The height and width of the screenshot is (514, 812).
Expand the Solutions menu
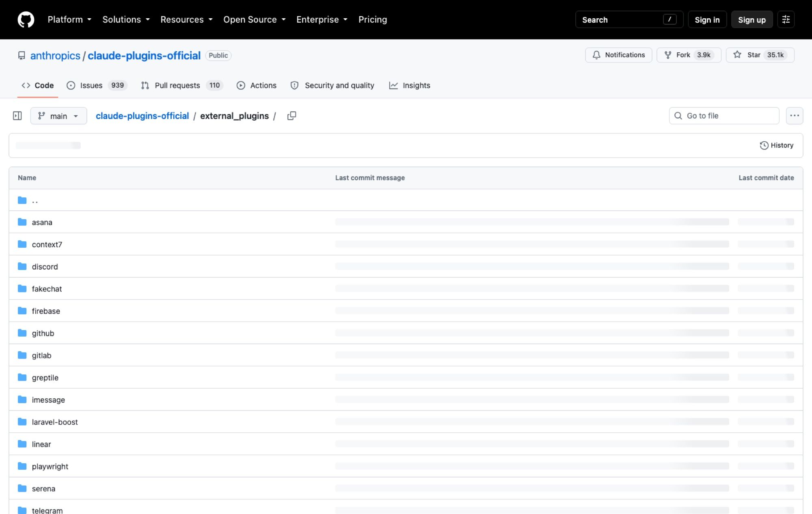tap(126, 19)
